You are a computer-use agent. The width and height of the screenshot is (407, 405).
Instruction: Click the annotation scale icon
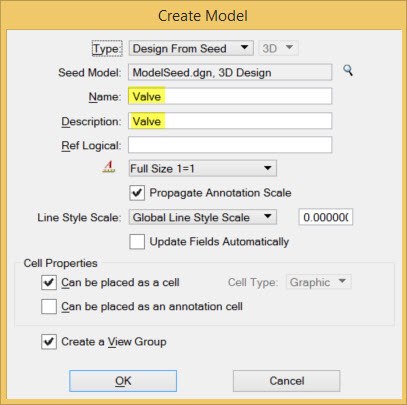pos(109,167)
